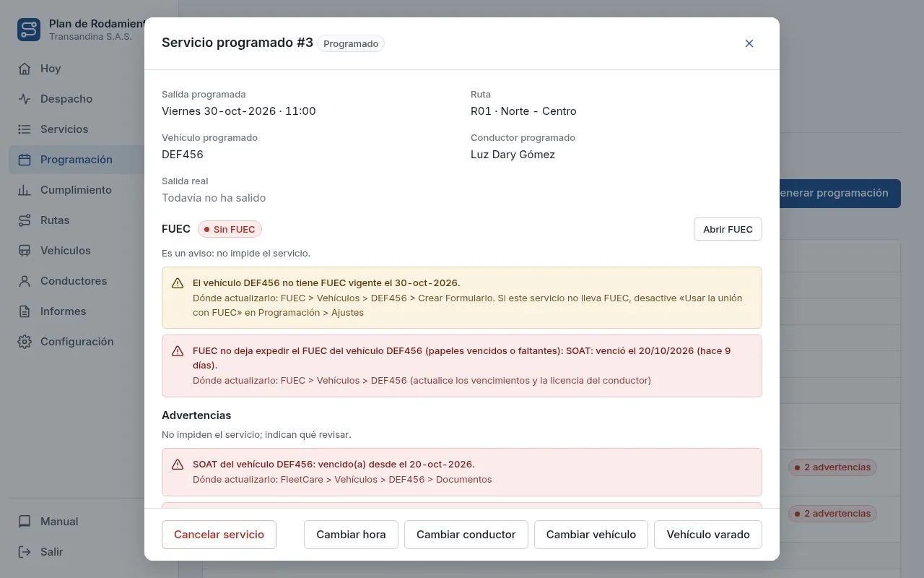The height and width of the screenshot is (578, 924).
Task: Click the warning triangle of the SOAT vencido alert
Action: click(178, 465)
